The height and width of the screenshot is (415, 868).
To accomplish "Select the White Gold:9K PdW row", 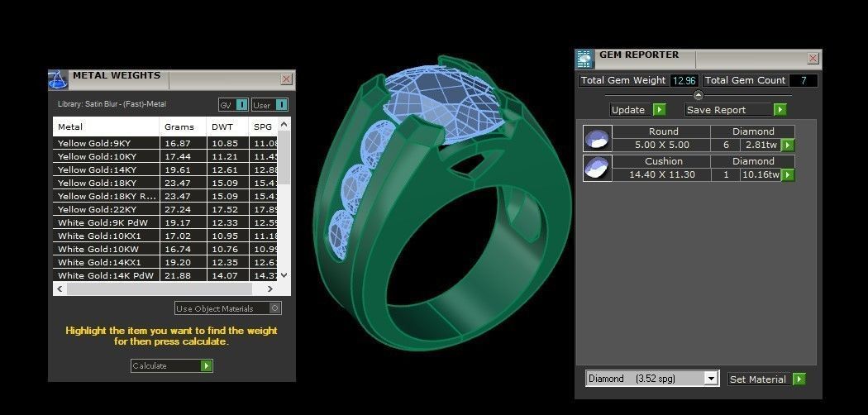I will click(165, 223).
